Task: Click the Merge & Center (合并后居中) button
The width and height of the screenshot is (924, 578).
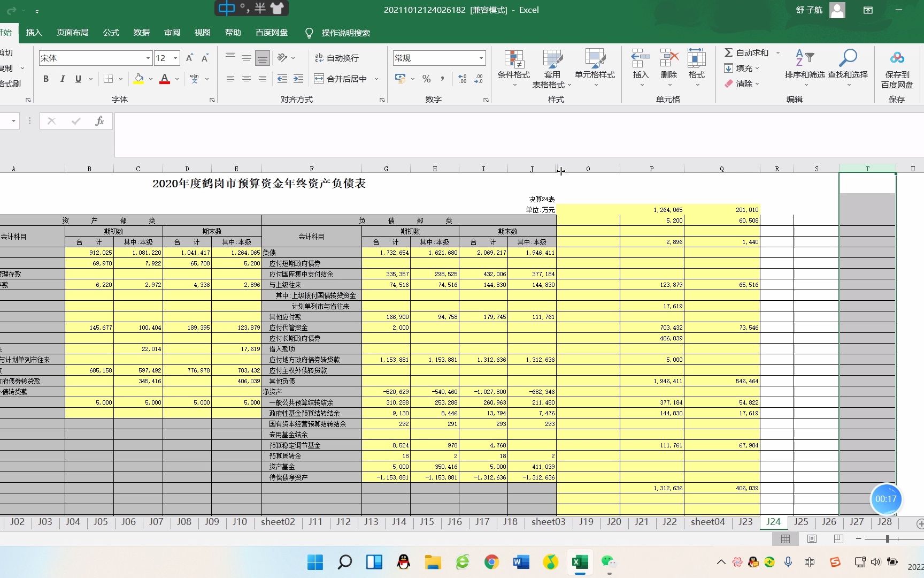Action: click(342, 79)
